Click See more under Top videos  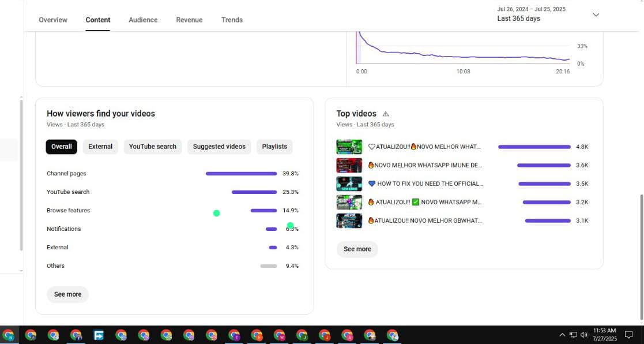[357, 249]
